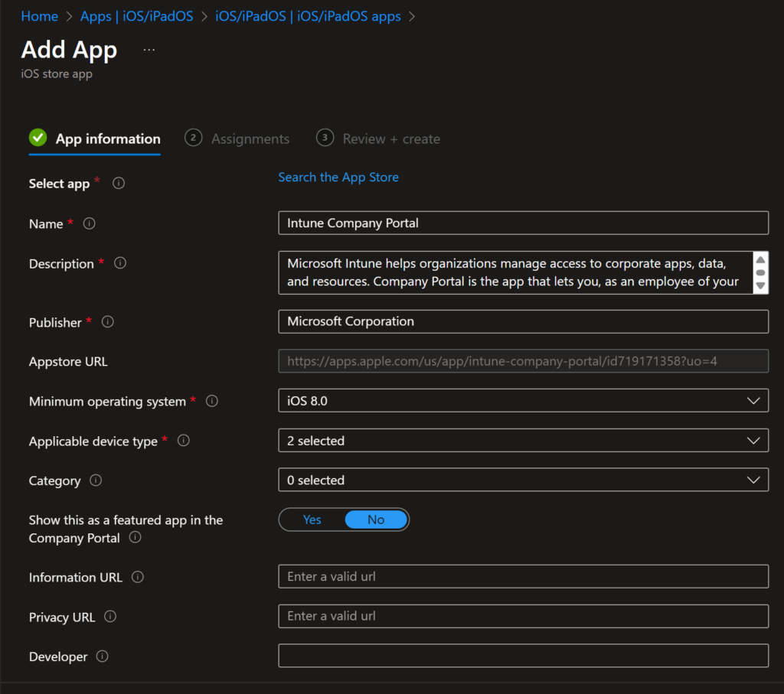This screenshot has width=784, height=694.
Task: Open info icon next to Name label
Action: click(89, 223)
